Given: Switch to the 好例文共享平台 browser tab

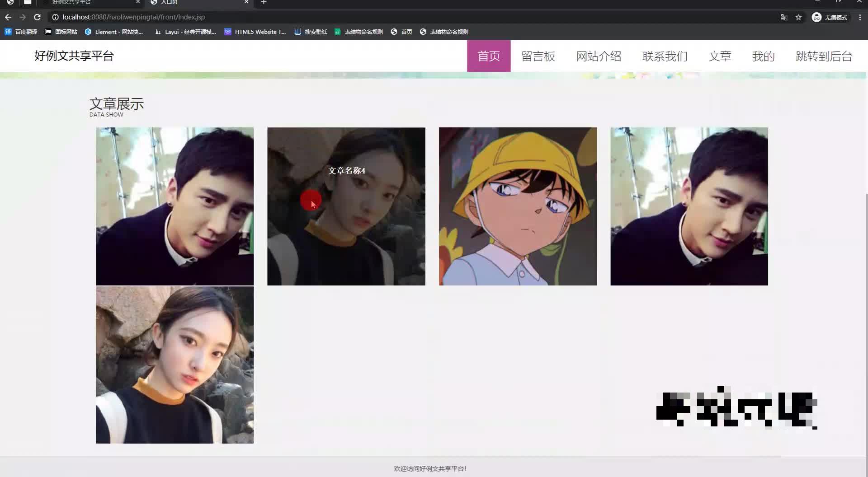Looking at the screenshot, I should pos(90,2).
